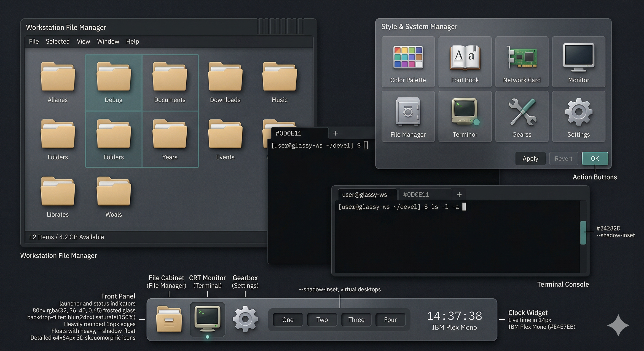This screenshot has height=351, width=644.
Task: Open the Selected menu
Action: pos(57,41)
